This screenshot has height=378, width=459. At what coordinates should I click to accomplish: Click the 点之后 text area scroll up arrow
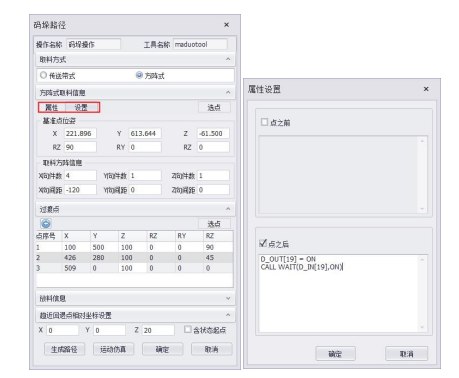tap(423, 259)
